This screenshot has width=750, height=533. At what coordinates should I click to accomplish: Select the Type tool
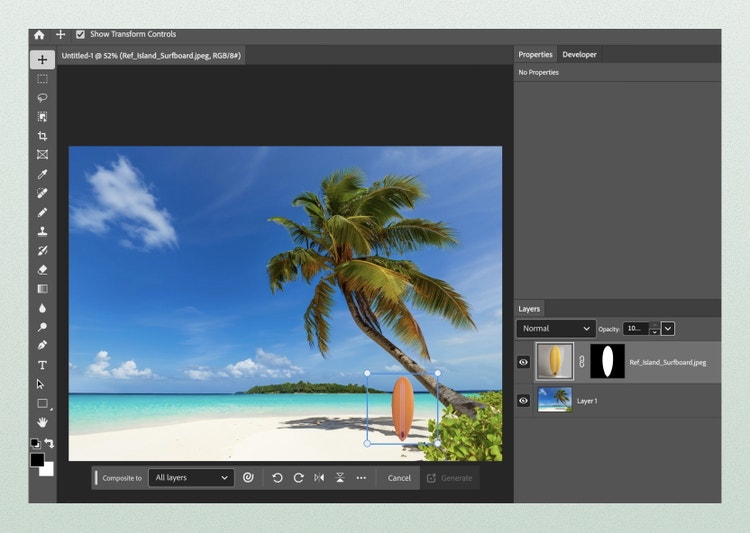coord(43,365)
